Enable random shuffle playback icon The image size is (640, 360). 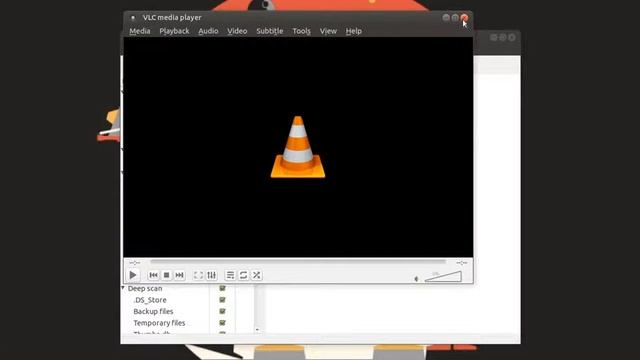tap(256, 275)
